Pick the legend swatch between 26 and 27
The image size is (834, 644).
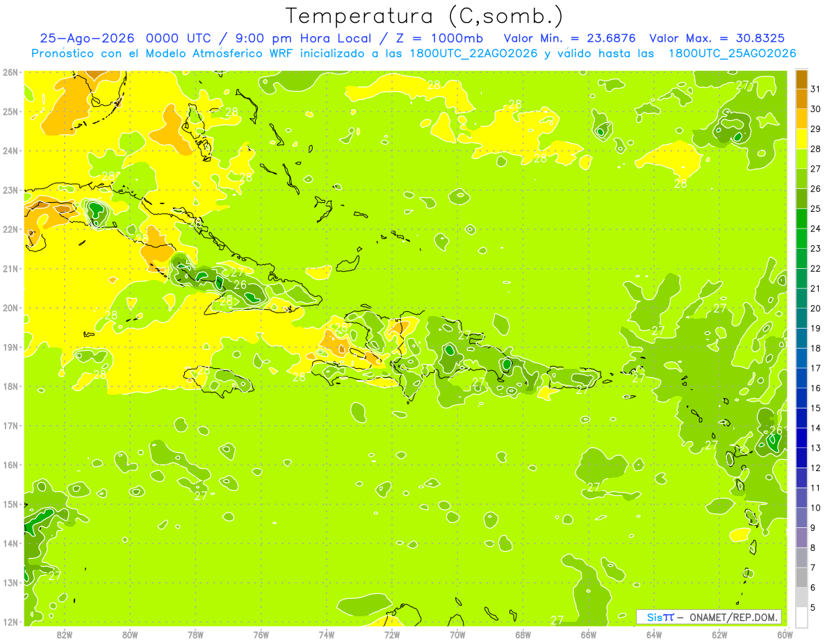(x=801, y=179)
